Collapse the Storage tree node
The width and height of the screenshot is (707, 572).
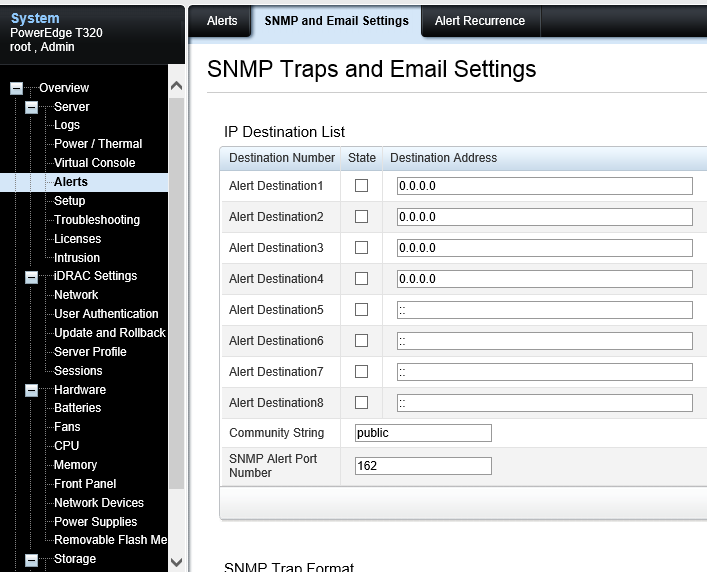click(x=32, y=559)
